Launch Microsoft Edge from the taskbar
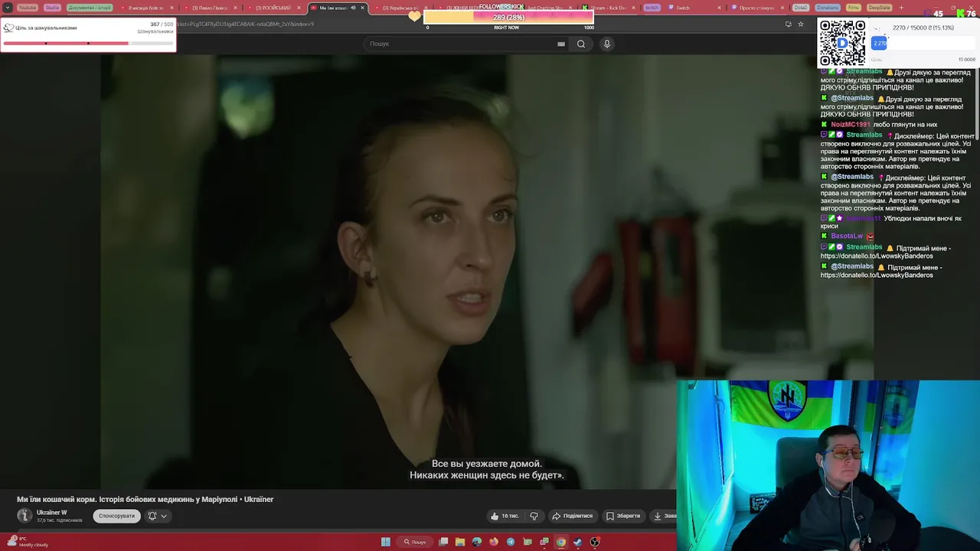 pyautogui.click(x=477, y=542)
